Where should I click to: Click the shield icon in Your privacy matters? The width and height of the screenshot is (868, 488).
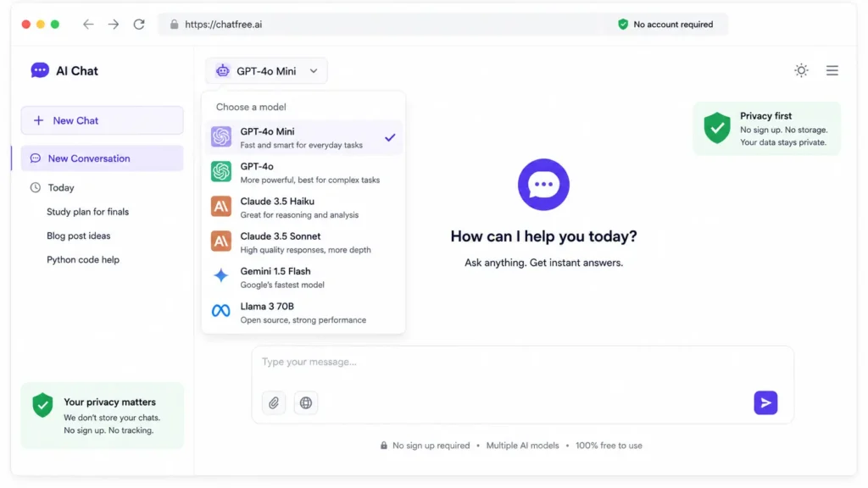(x=42, y=405)
